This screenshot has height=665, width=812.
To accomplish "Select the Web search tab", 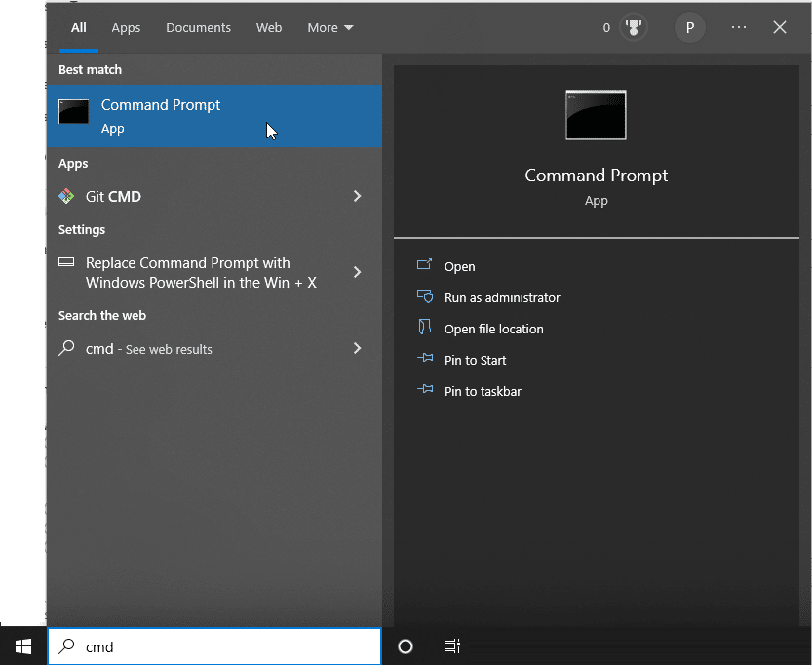I will point(269,28).
